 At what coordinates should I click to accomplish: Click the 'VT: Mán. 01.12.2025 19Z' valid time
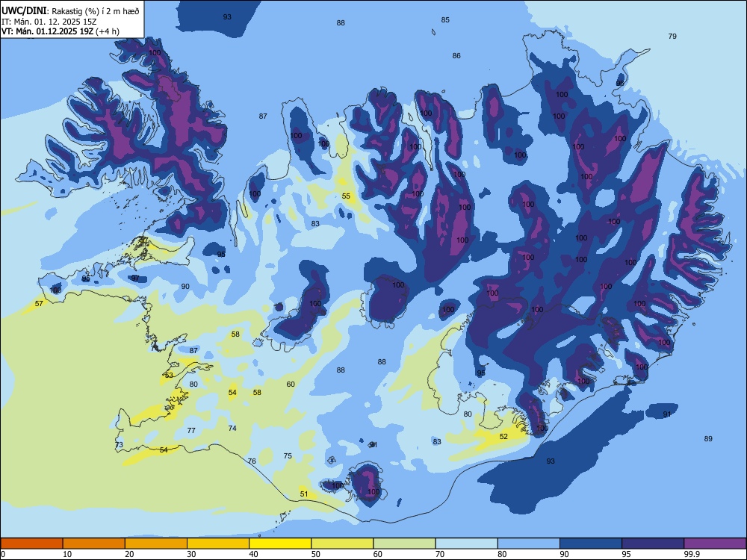point(48,31)
